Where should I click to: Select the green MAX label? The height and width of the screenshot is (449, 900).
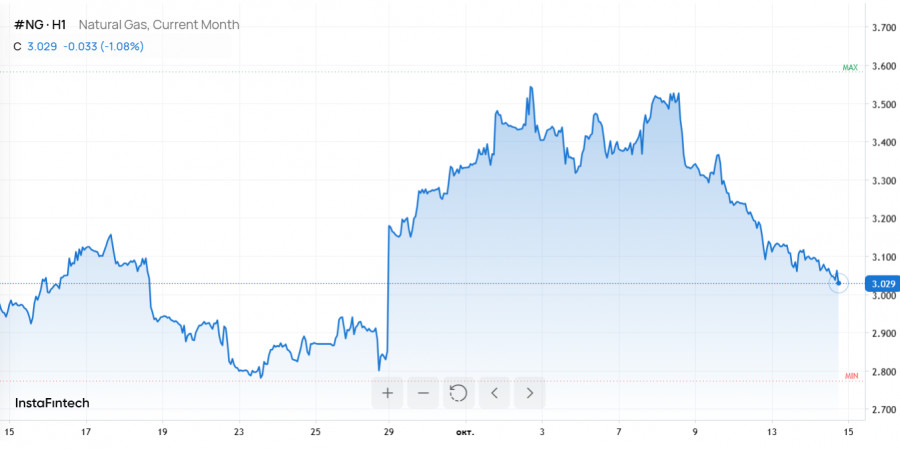pyautogui.click(x=850, y=68)
